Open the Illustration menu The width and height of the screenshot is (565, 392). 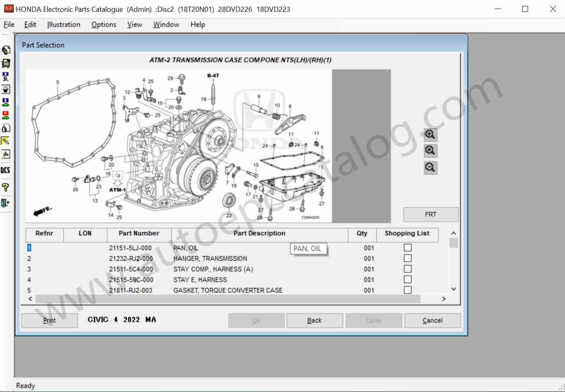click(x=64, y=24)
